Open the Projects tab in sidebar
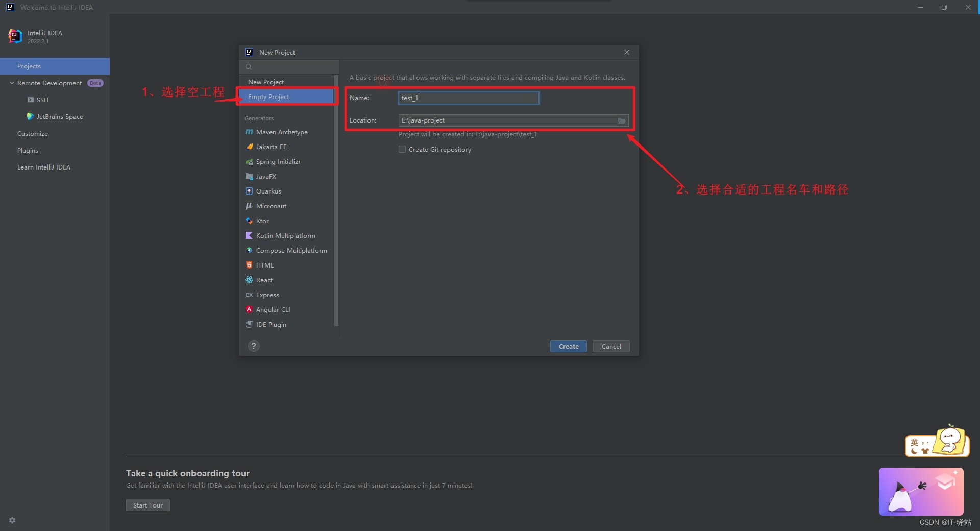This screenshot has height=531, width=980. 55,66
